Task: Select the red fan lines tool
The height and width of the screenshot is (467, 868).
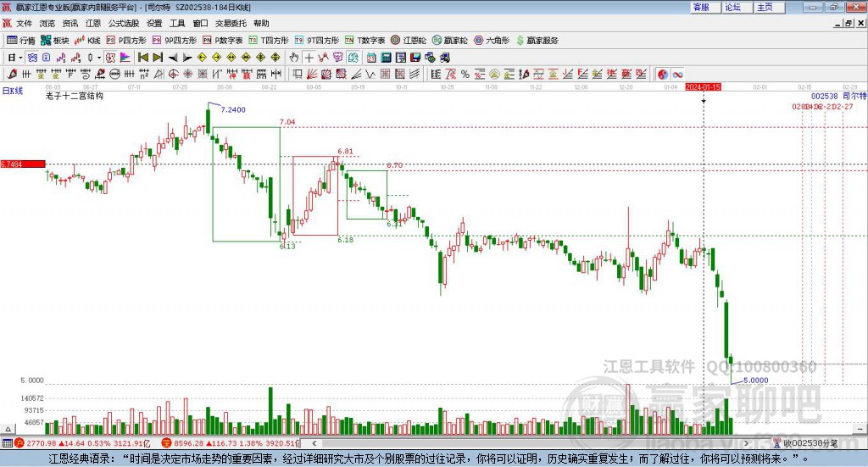Action: [x=311, y=74]
